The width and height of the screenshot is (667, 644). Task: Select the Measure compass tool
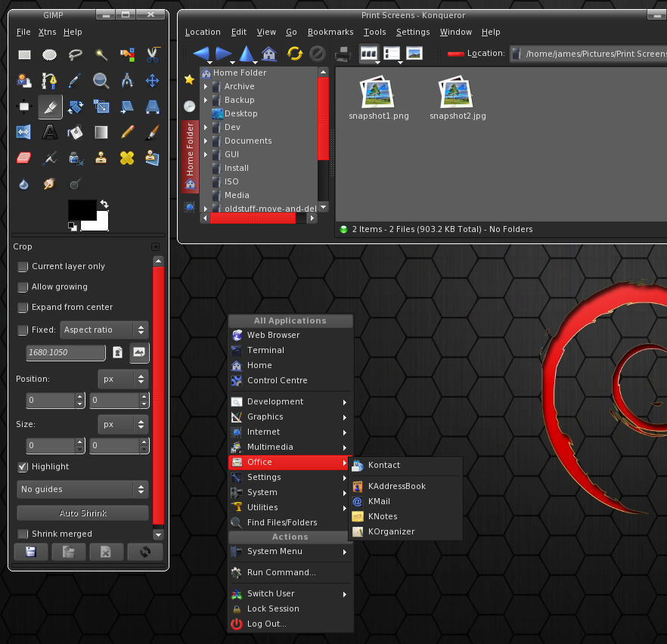point(127,80)
